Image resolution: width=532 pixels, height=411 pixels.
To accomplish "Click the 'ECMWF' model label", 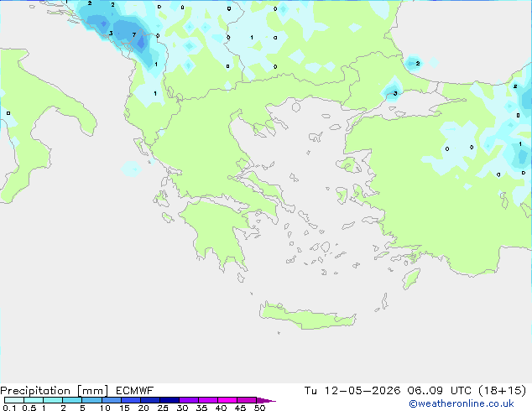I will [x=135, y=391].
